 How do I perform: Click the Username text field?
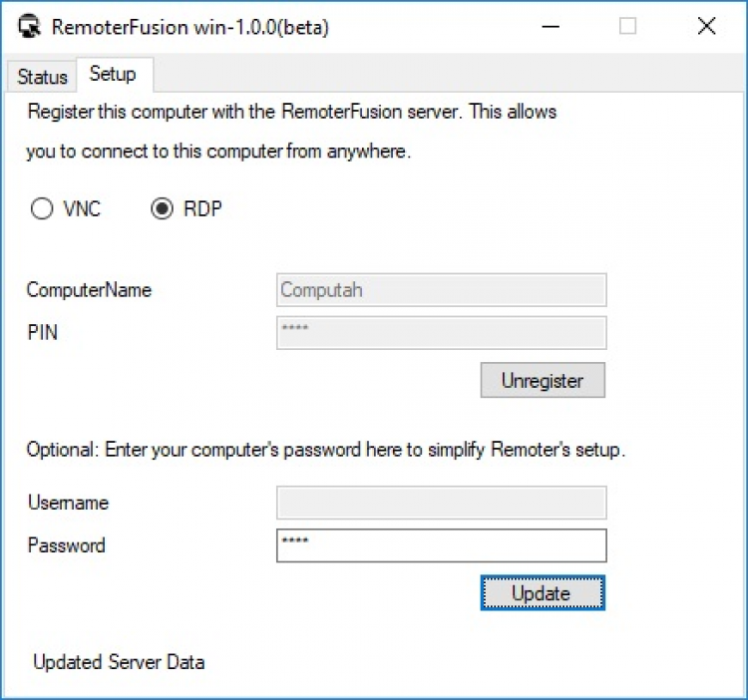[x=441, y=503]
